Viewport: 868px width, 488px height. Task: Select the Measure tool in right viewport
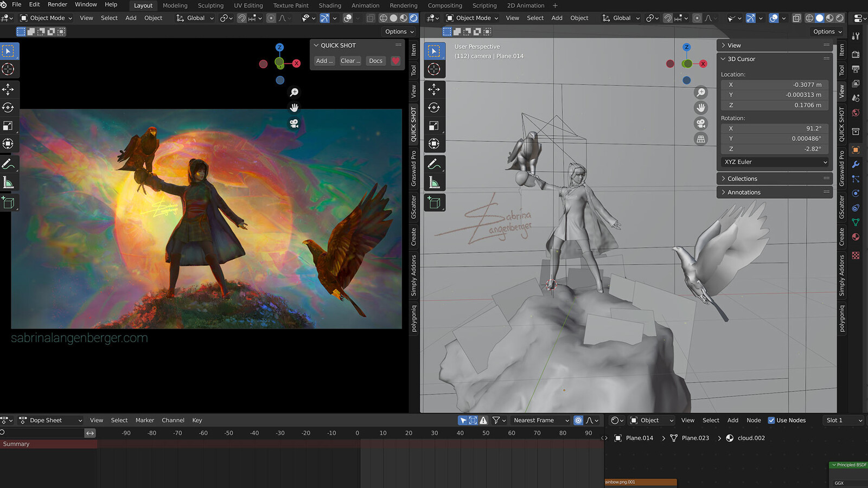pos(434,182)
